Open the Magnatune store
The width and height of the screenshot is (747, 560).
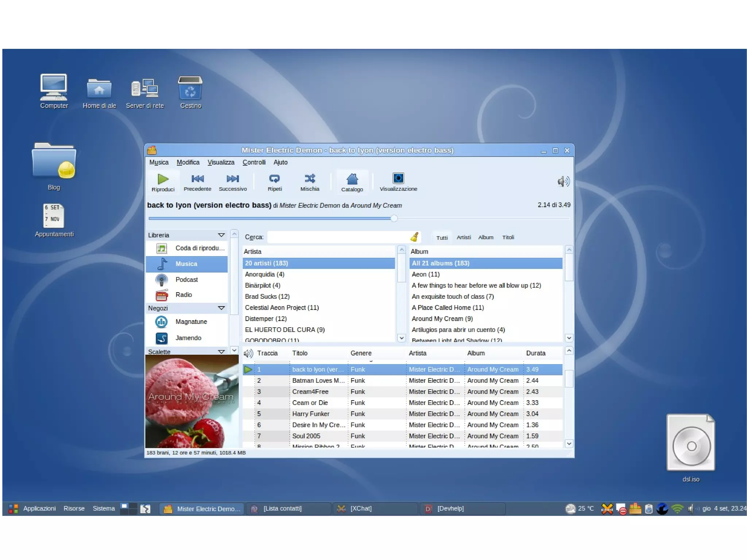tap(191, 321)
